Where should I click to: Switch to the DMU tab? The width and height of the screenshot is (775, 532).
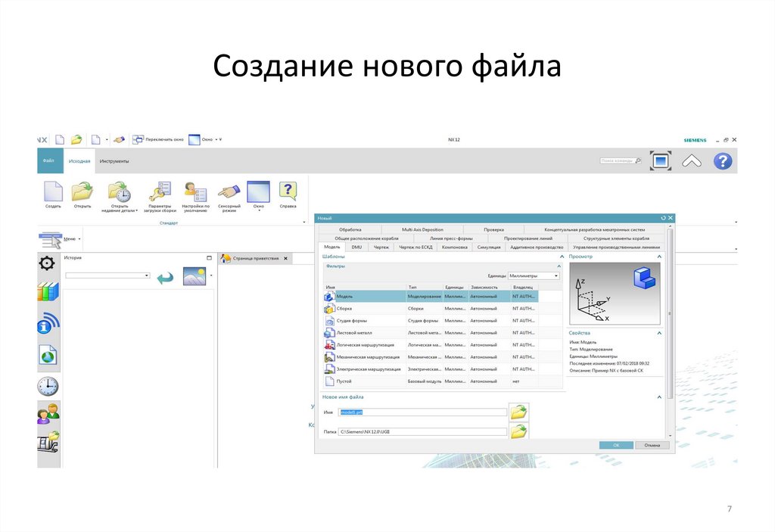click(x=356, y=247)
